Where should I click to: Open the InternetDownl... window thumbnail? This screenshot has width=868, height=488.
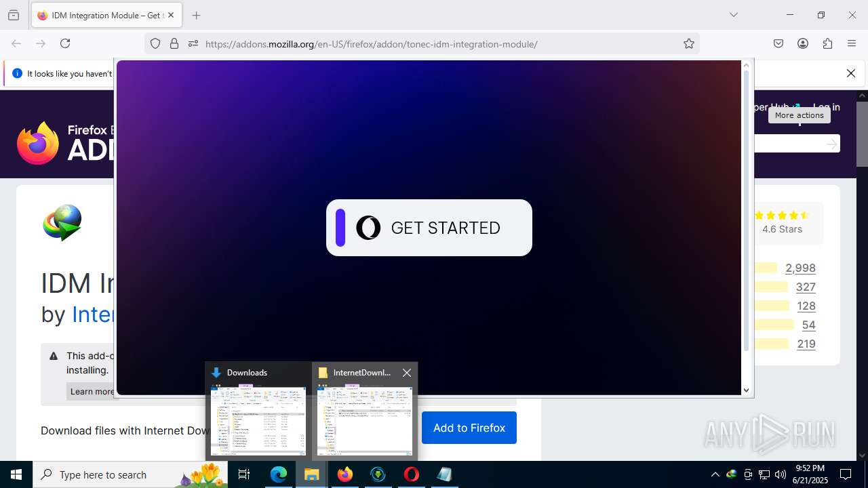(365, 411)
